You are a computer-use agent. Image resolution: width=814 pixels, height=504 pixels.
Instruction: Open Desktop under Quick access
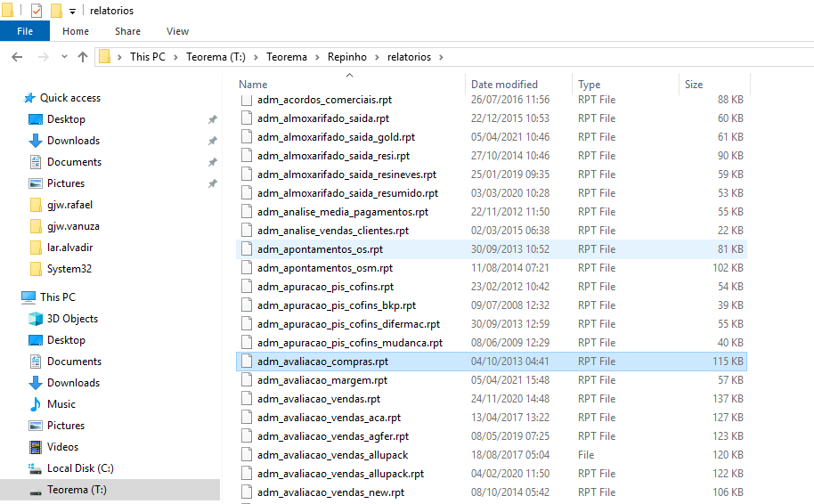coord(66,119)
